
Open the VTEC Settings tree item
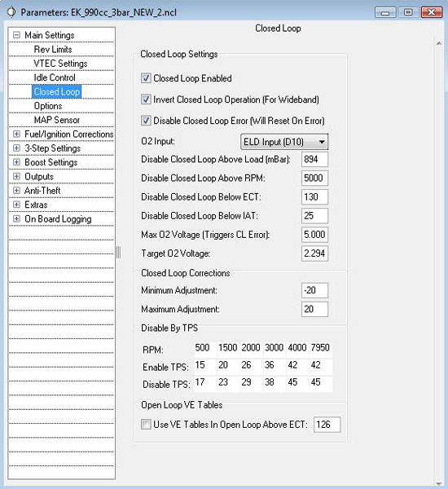(x=60, y=64)
